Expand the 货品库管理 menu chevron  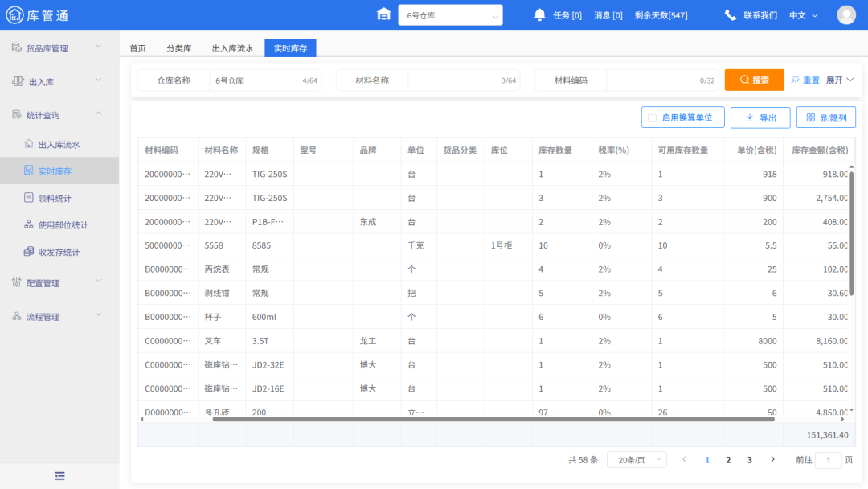[x=99, y=47]
